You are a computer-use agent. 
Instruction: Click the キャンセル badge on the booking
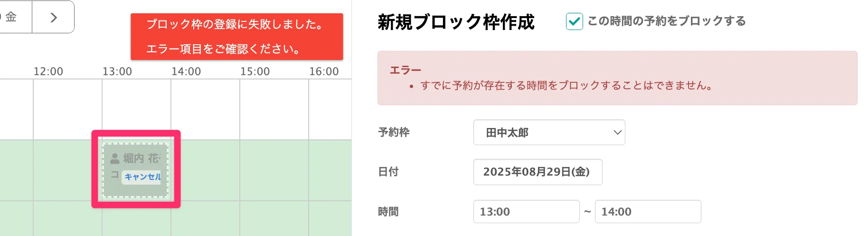[x=142, y=177]
